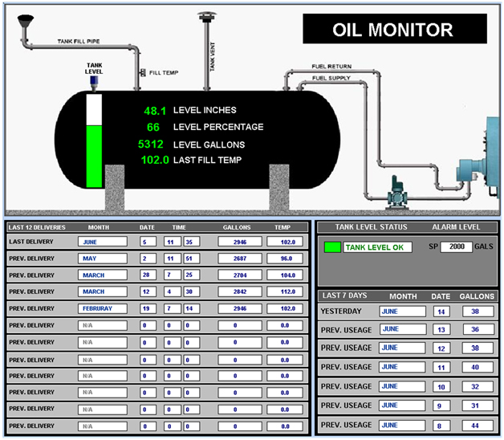Click the June 8 usage gallons 44

tap(478, 426)
